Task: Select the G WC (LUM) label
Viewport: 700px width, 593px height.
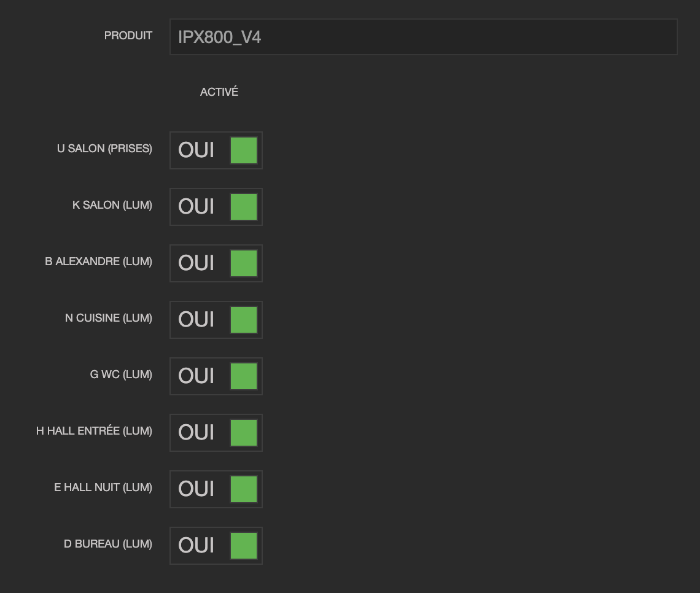Action: pyautogui.click(x=121, y=374)
